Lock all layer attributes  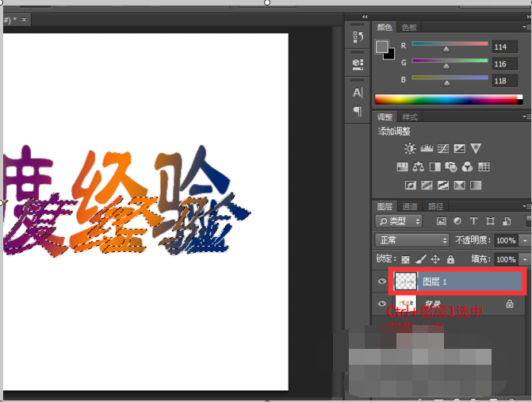[x=450, y=259]
